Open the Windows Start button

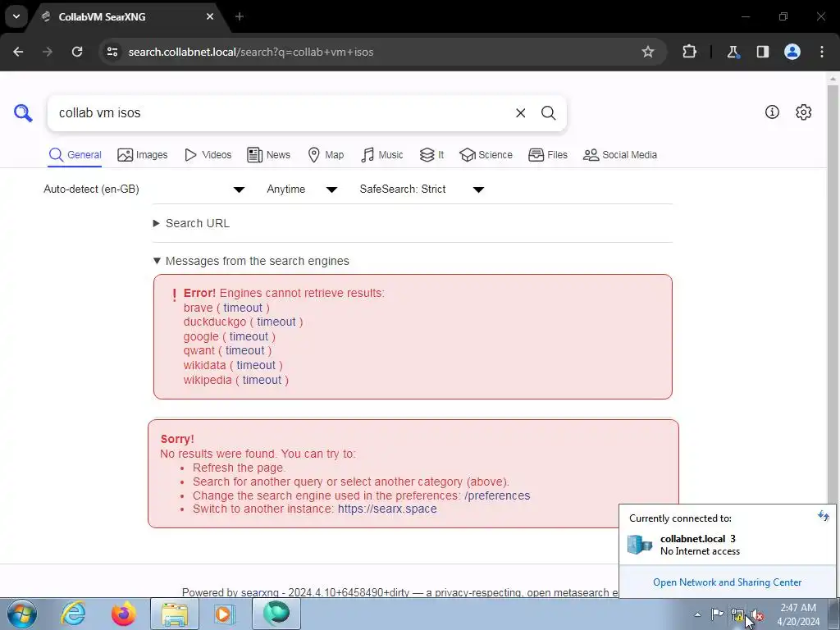click(21, 614)
